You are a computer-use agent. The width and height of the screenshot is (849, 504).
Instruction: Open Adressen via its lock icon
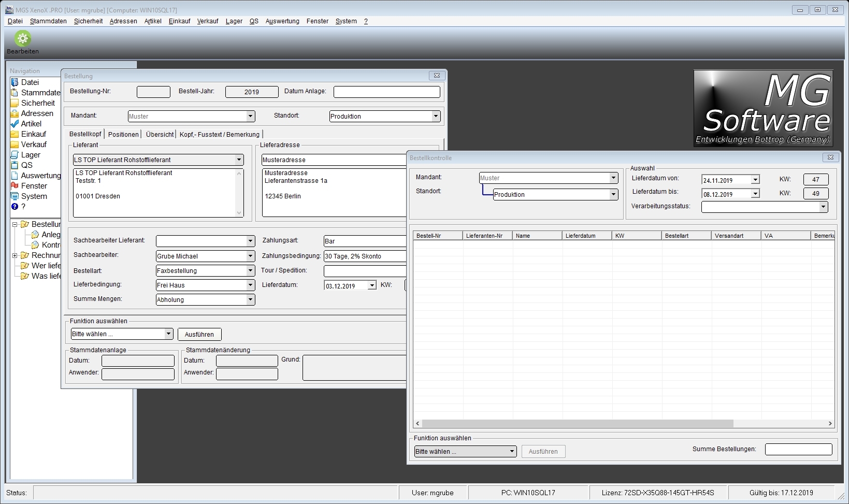[x=15, y=113]
